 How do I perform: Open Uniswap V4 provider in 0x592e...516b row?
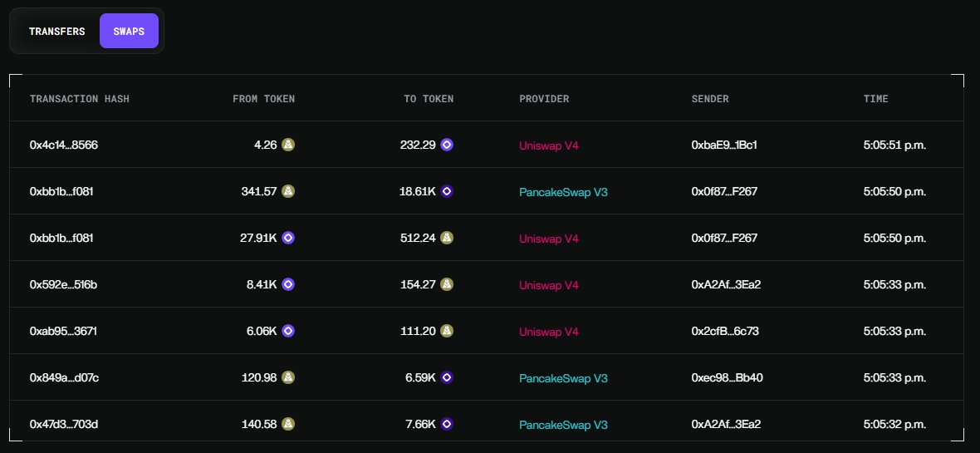(x=549, y=285)
